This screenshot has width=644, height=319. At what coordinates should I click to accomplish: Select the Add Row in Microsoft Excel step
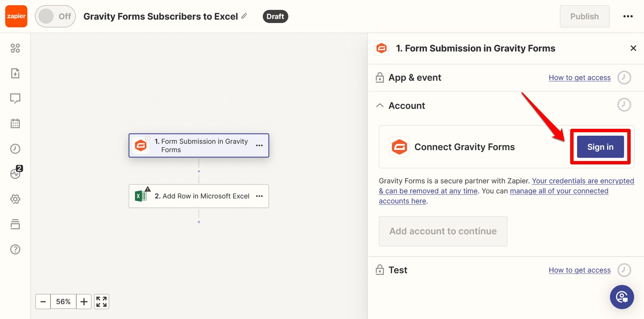(x=199, y=196)
